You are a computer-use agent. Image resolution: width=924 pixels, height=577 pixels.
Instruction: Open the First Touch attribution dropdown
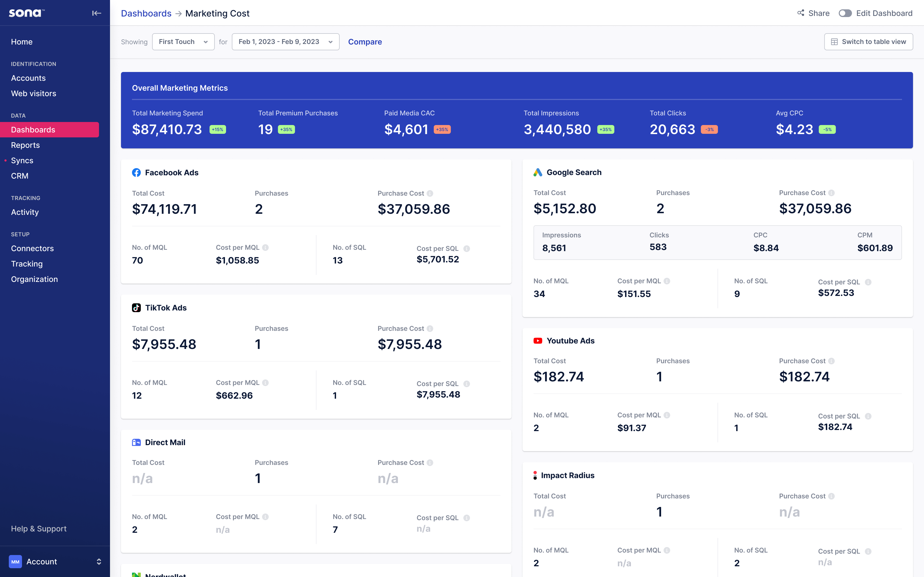coord(183,41)
